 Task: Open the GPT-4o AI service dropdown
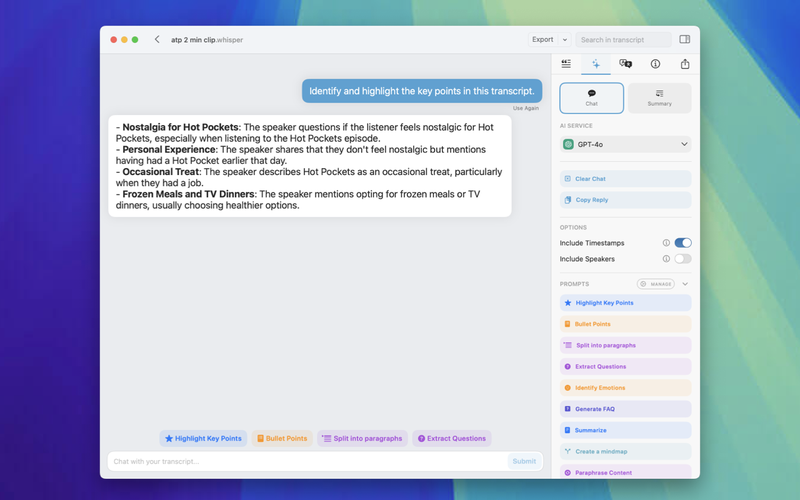pos(625,144)
